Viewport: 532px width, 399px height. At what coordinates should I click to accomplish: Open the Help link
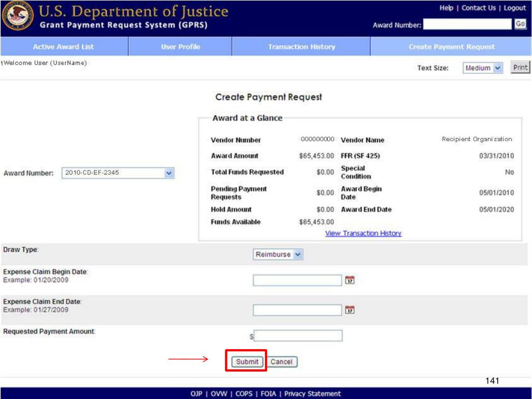446,8
